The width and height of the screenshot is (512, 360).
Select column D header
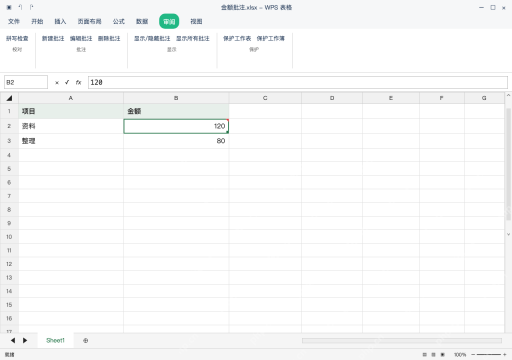(332, 98)
